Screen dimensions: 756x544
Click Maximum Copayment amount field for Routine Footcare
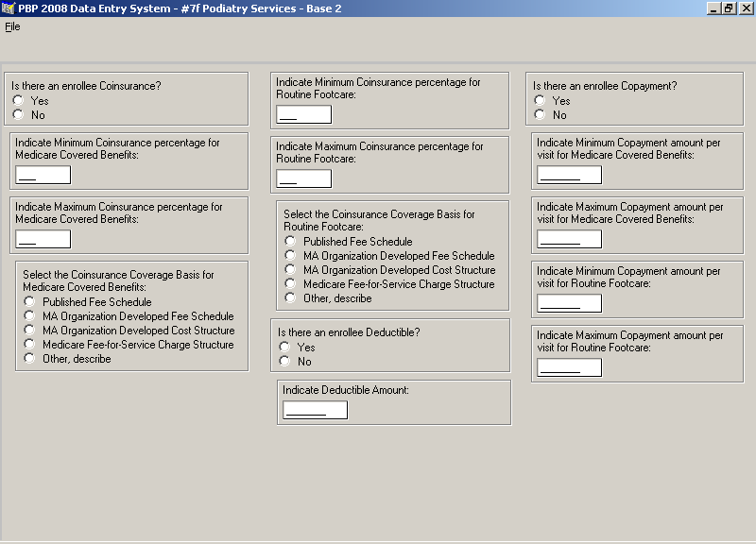click(x=569, y=367)
